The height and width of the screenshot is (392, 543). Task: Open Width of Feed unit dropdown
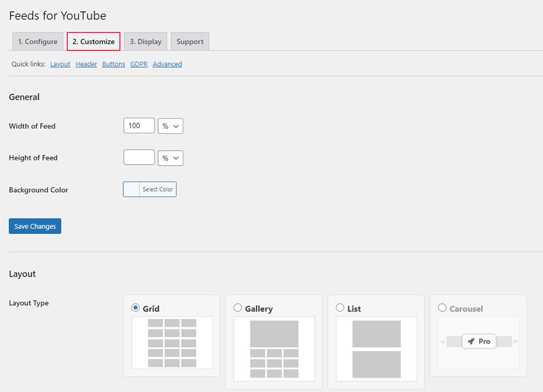170,126
